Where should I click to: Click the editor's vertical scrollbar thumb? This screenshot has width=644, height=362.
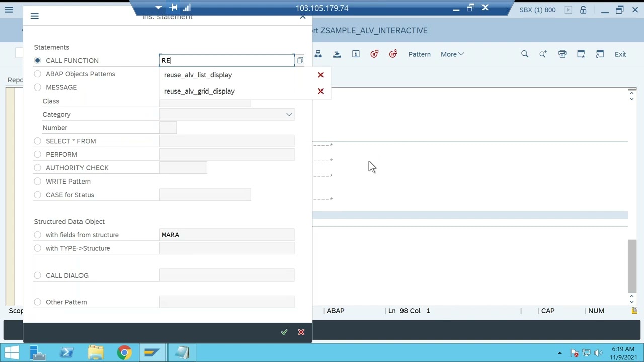pyautogui.click(x=632, y=265)
